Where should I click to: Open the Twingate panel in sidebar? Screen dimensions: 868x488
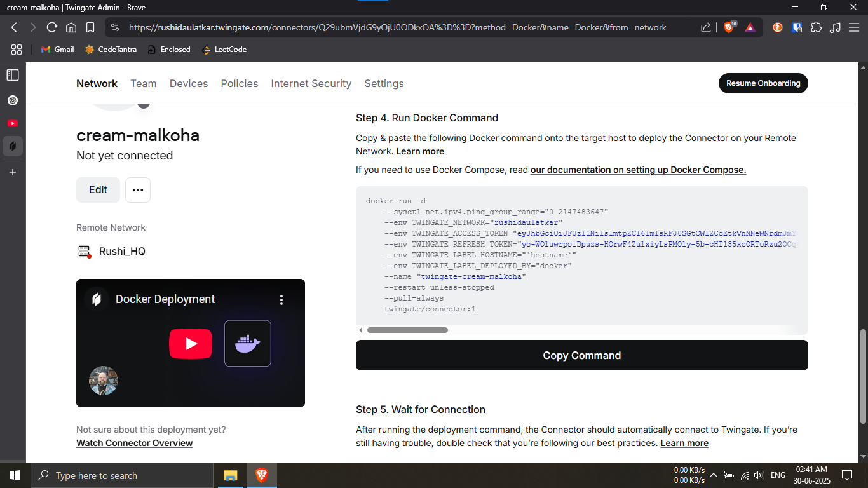pyautogui.click(x=13, y=146)
